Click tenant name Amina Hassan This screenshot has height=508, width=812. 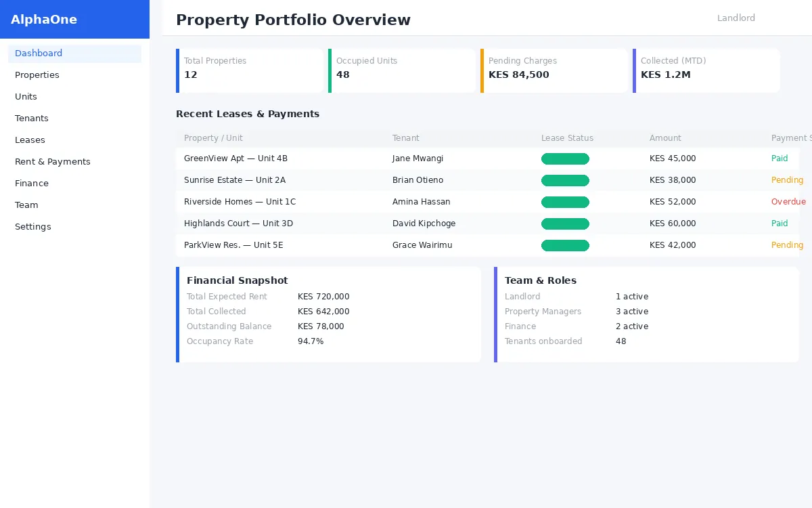point(421,202)
